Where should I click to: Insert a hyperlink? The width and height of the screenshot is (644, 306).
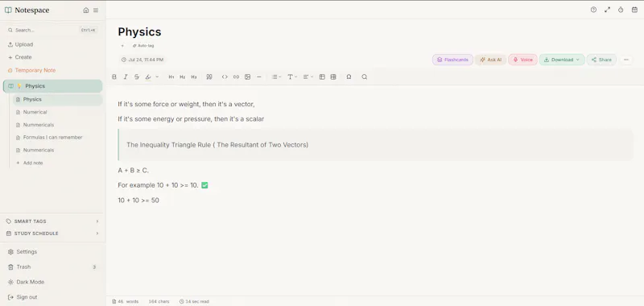click(236, 76)
